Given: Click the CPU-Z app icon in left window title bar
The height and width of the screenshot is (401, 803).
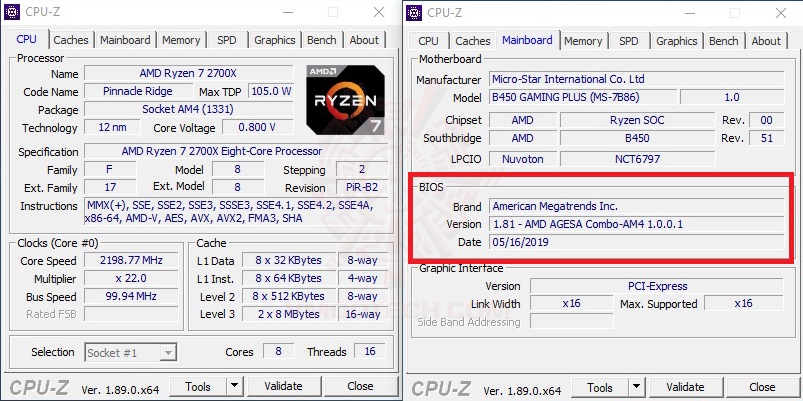Looking at the screenshot, I should (x=12, y=12).
